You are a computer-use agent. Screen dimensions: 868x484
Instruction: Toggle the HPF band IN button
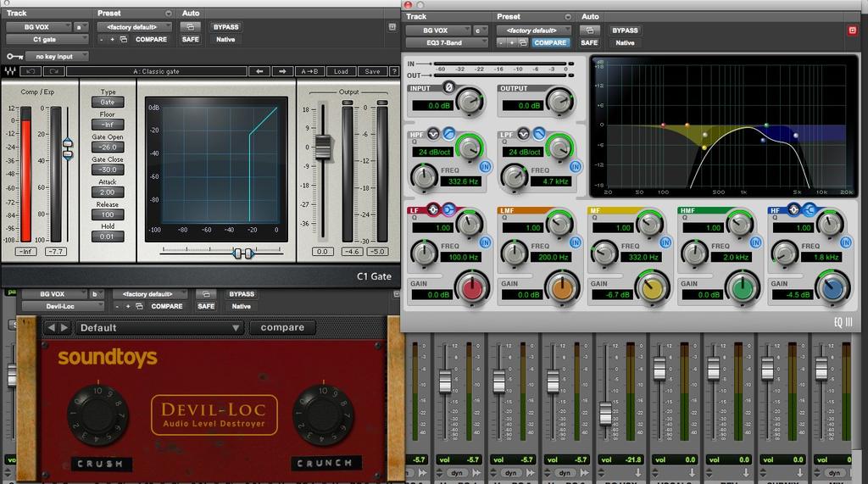[485, 166]
